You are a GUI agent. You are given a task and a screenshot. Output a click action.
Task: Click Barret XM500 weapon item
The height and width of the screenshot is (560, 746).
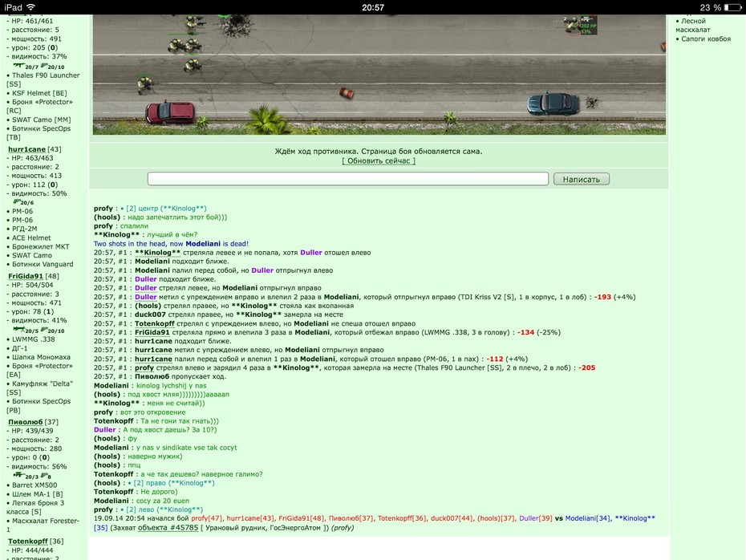pyautogui.click(x=34, y=485)
